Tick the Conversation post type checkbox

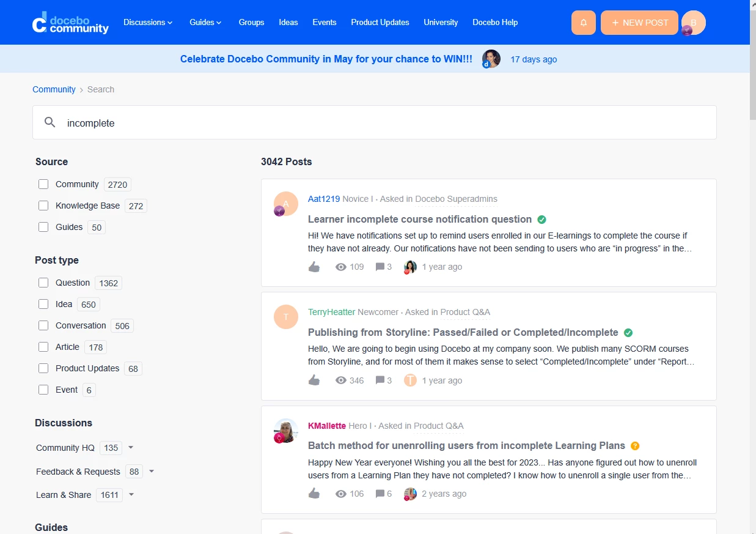click(43, 325)
